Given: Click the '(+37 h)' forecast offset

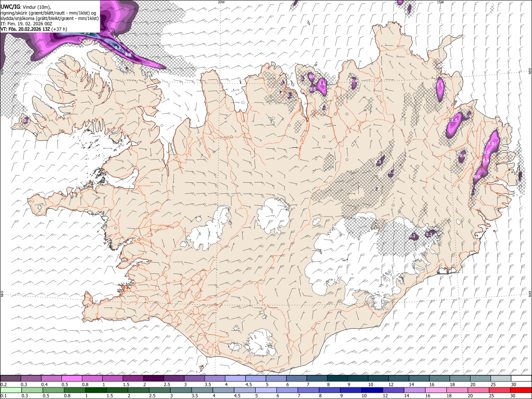Looking at the screenshot, I should pos(59,29).
